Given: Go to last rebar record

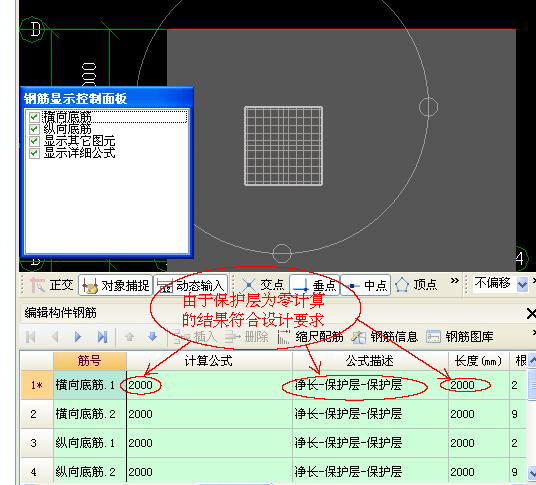Looking at the screenshot, I should coord(102,337).
